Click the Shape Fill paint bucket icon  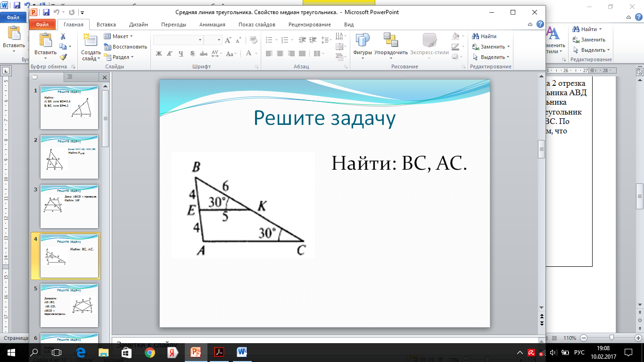coord(455,36)
